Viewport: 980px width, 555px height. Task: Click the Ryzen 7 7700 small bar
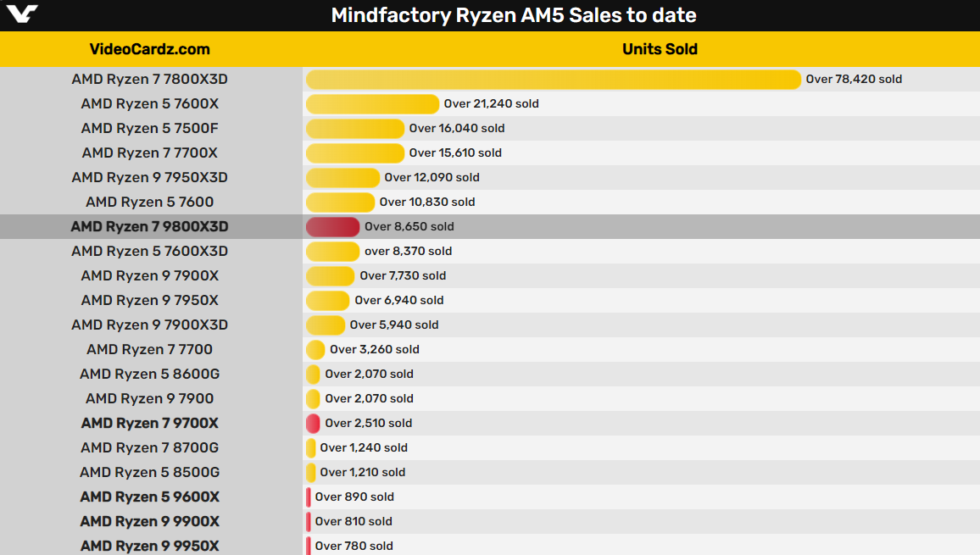pyautogui.click(x=315, y=350)
